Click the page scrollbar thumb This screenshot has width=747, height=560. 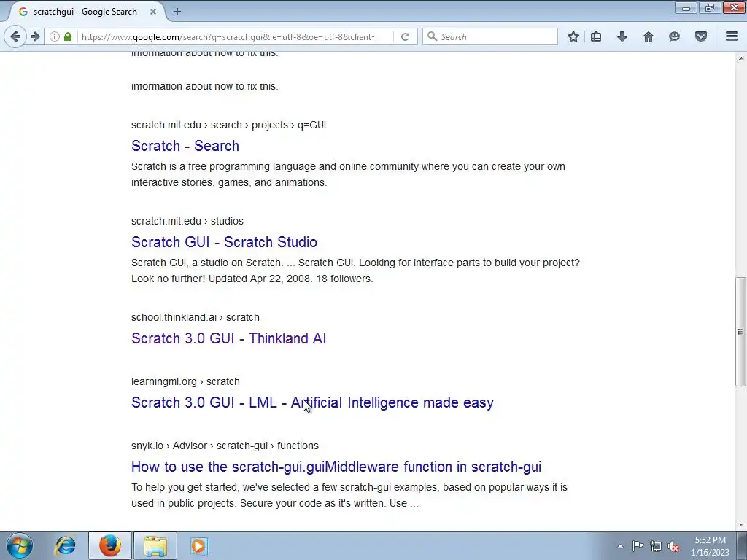740,332
